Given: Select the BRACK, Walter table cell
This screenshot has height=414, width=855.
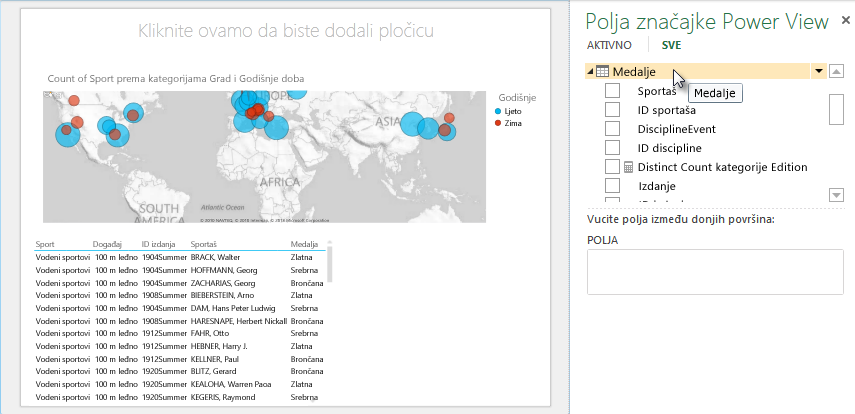Looking at the screenshot, I should 215,257.
